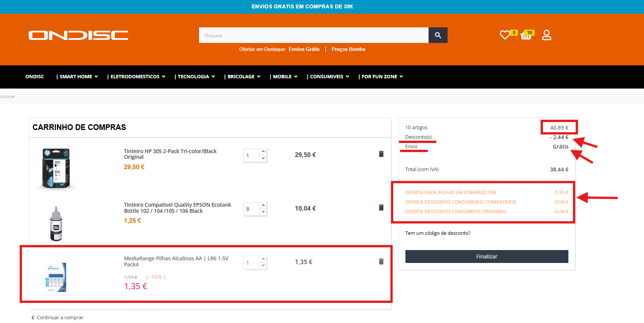This screenshot has height=323, width=644.
Task: Click the Finalizar checkout button
Action: pos(487,256)
